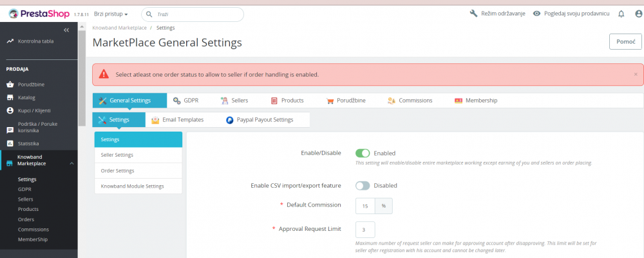This screenshot has width=644, height=258.
Task: Click the Katalog store icon in sidebar
Action: [10, 97]
